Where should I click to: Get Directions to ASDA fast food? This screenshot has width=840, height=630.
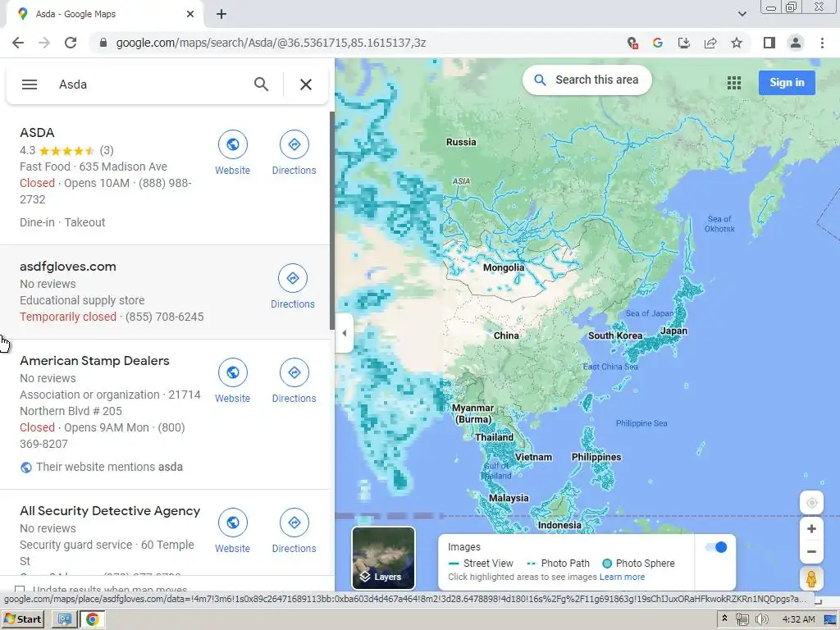pyautogui.click(x=294, y=153)
